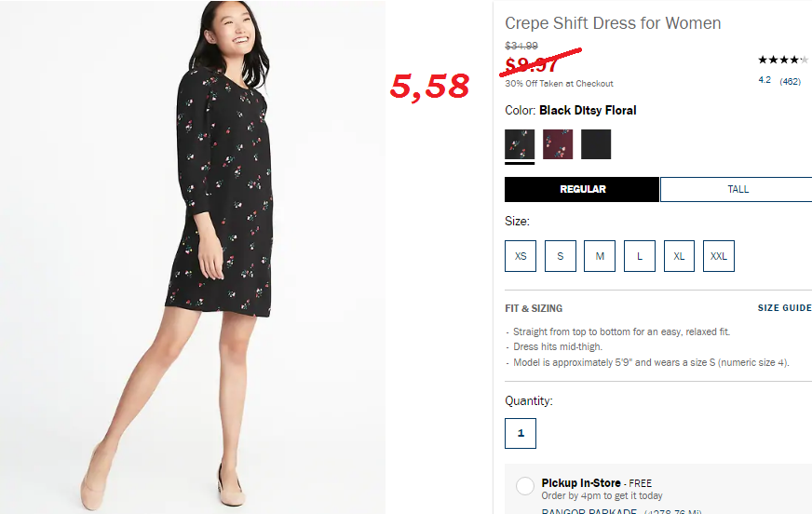Click the dress product photo
This screenshot has height=514, width=812.
[193, 257]
